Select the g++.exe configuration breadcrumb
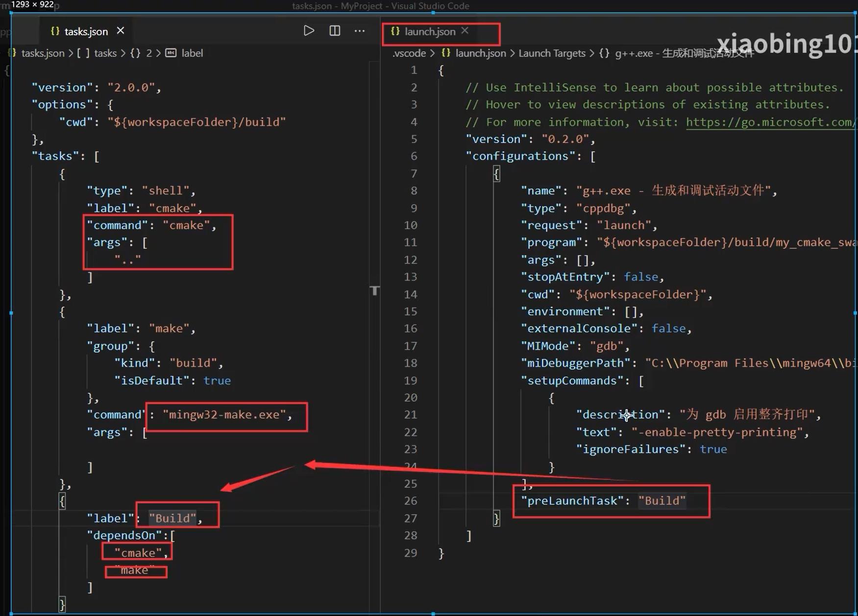 pos(684,53)
